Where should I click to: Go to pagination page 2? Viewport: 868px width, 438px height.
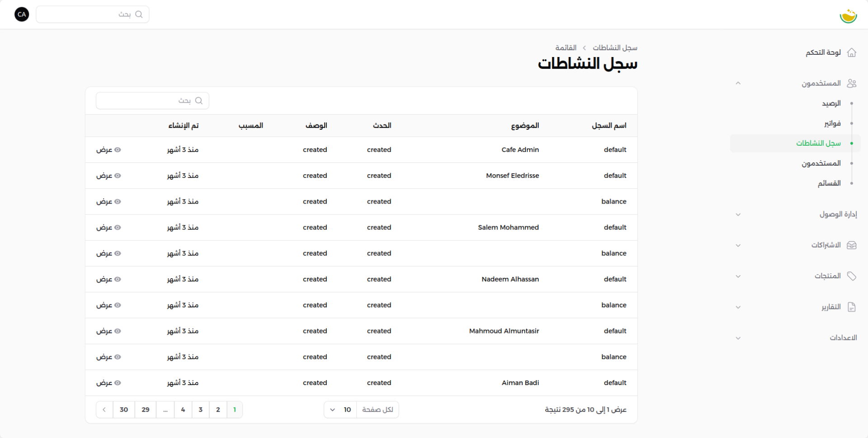coord(218,409)
